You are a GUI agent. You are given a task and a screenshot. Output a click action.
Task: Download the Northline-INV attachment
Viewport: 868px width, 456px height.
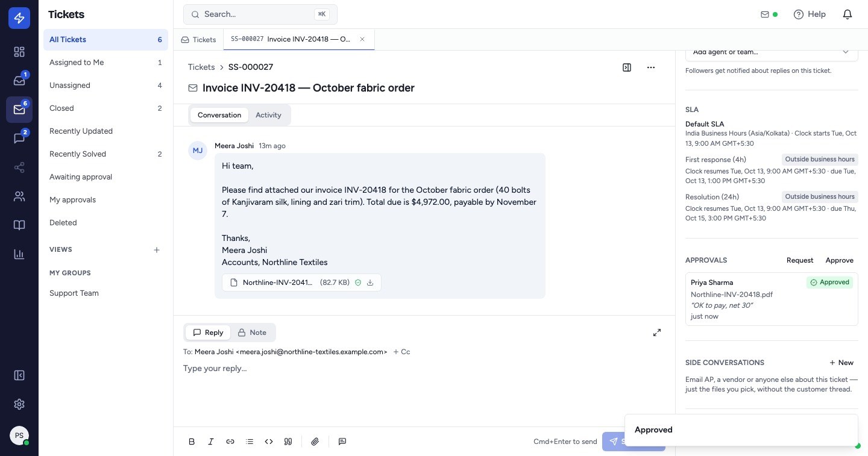[370, 283]
